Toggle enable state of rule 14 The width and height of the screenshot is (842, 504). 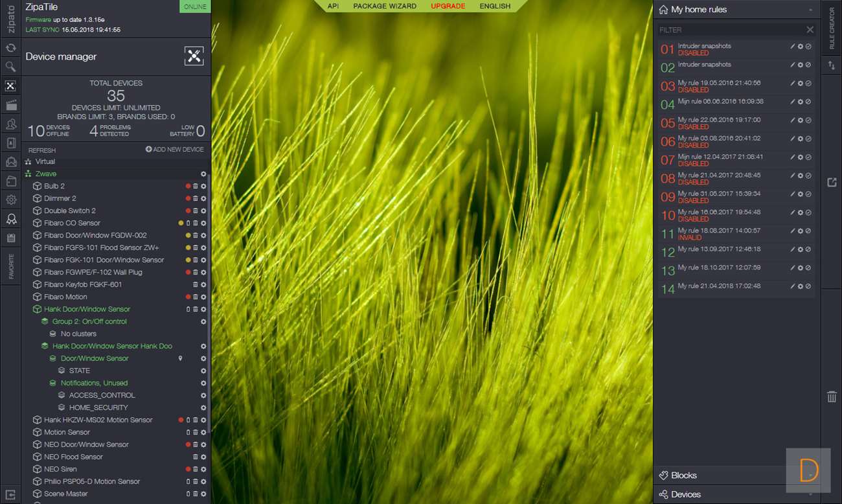click(808, 286)
